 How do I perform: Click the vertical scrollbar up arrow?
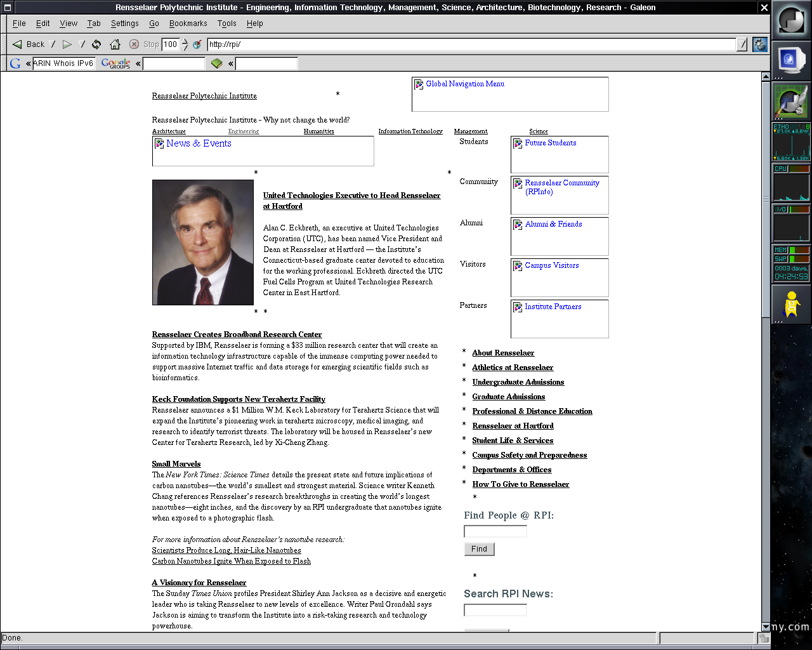pyautogui.click(x=766, y=77)
